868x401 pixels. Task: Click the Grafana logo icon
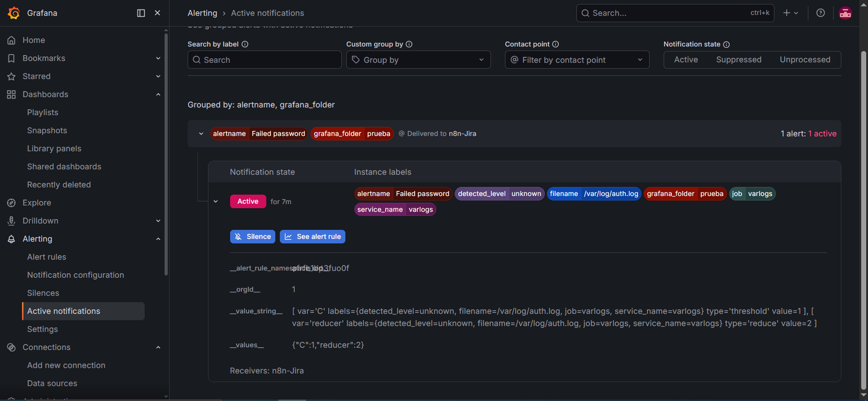pyautogui.click(x=14, y=13)
